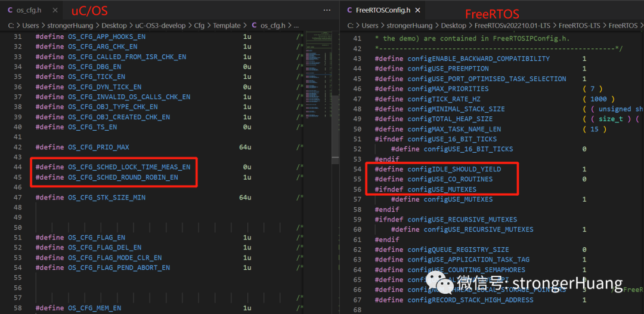This screenshot has height=314, width=644.
Task: Click line number 42 in left editor
Action: [x=18, y=147]
